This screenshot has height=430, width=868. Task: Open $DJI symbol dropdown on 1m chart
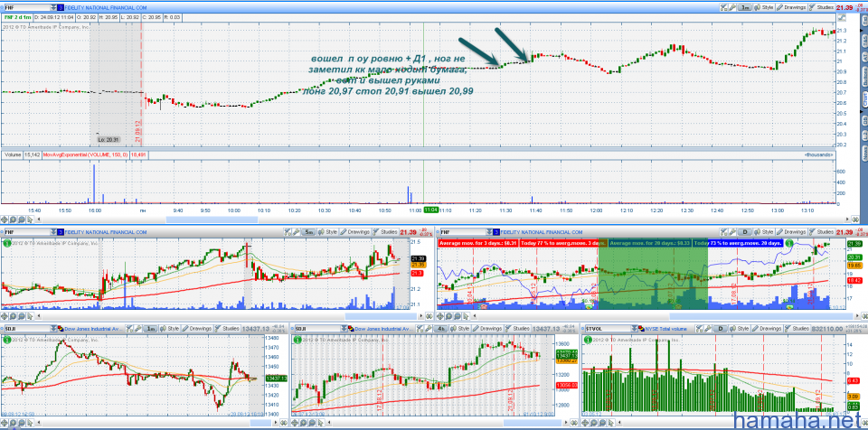pos(53,329)
